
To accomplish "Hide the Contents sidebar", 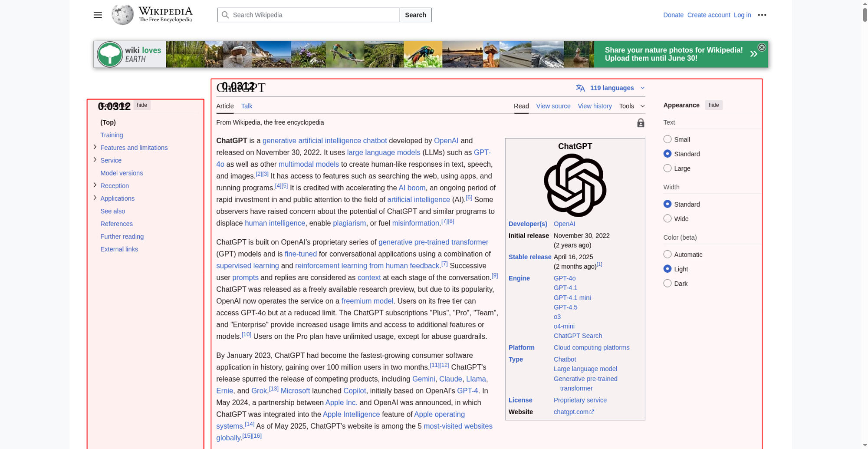I will coord(142,105).
